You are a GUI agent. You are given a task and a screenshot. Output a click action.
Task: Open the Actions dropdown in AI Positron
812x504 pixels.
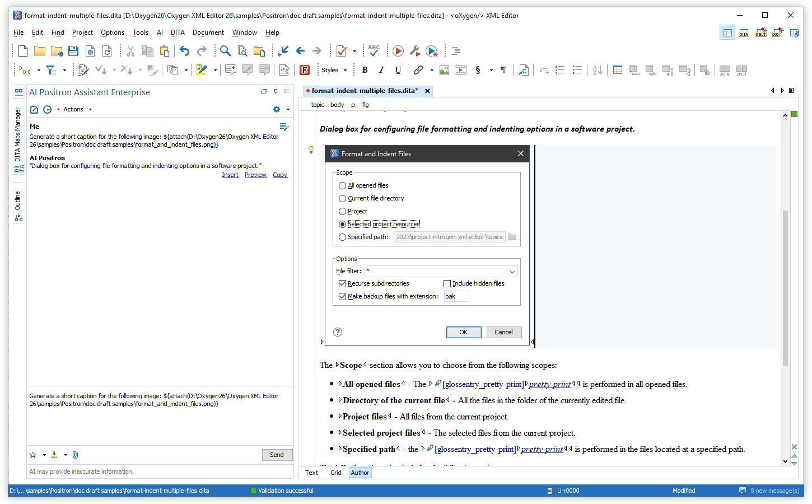77,109
